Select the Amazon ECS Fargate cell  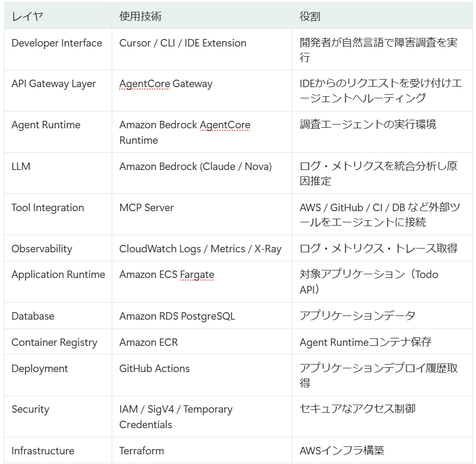tap(167, 275)
